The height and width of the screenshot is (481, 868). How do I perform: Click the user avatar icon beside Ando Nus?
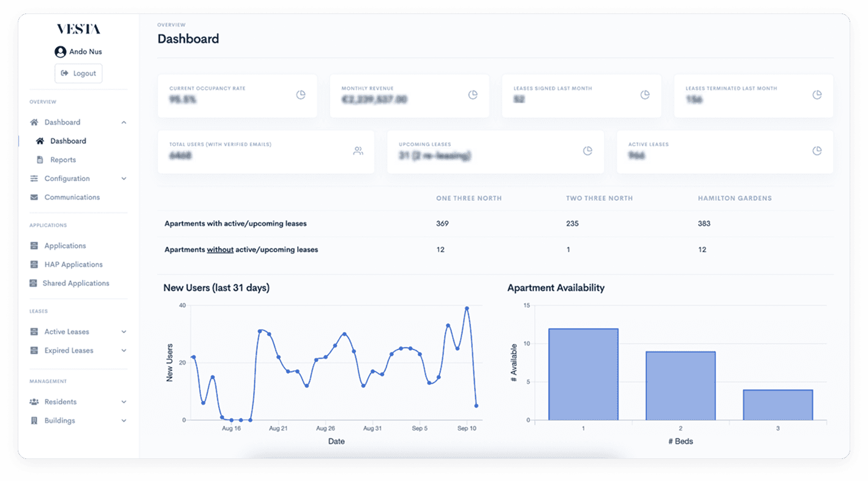pos(60,52)
